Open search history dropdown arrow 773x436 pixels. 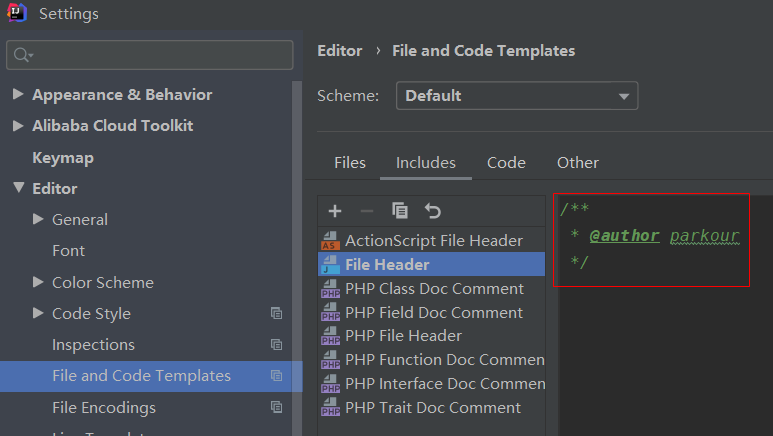coord(31,56)
